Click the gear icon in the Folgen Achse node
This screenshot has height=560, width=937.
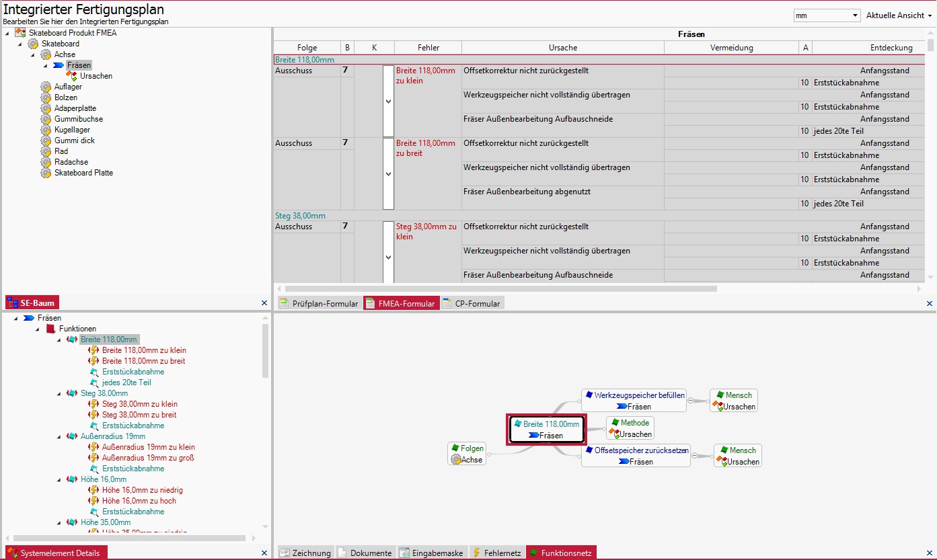pyautogui.click(x=456, y=460)
